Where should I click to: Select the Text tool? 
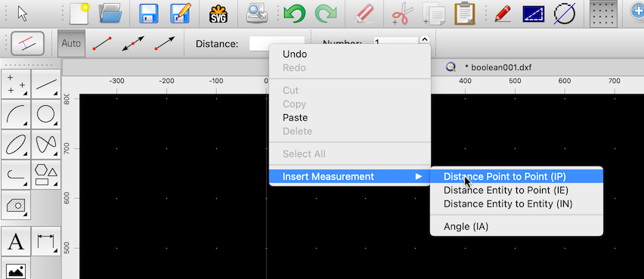[x=16, y=241]
